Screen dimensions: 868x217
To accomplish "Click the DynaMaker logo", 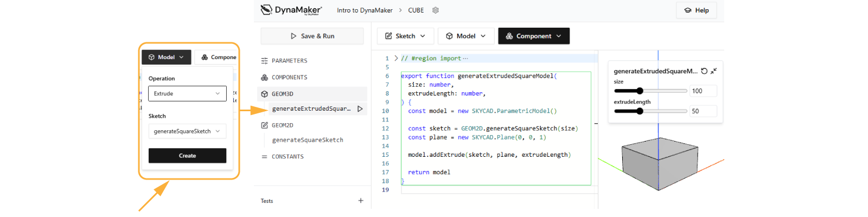I will pos(291,10).
